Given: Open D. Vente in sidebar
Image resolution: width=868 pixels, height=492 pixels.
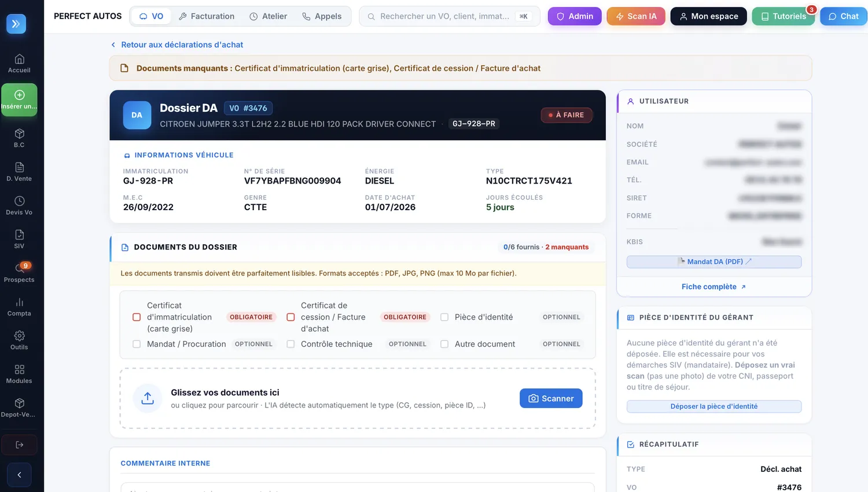Looking at the screenshot, I should click(19, 172).
